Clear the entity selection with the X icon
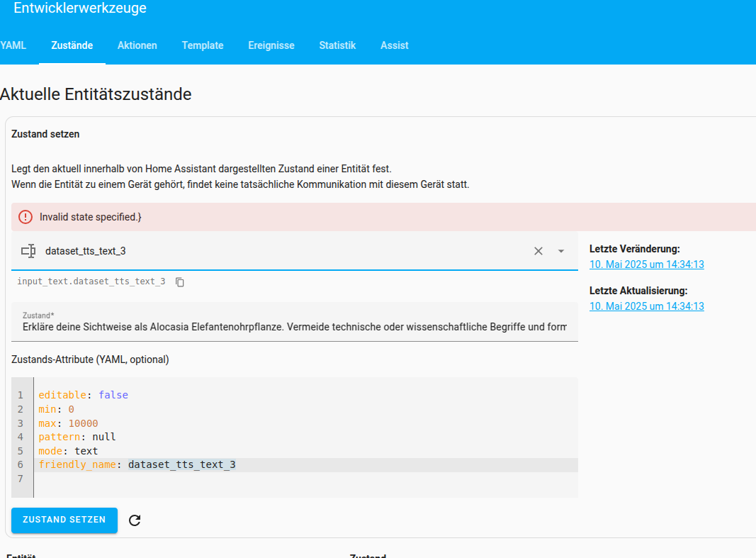 point(538,251)
